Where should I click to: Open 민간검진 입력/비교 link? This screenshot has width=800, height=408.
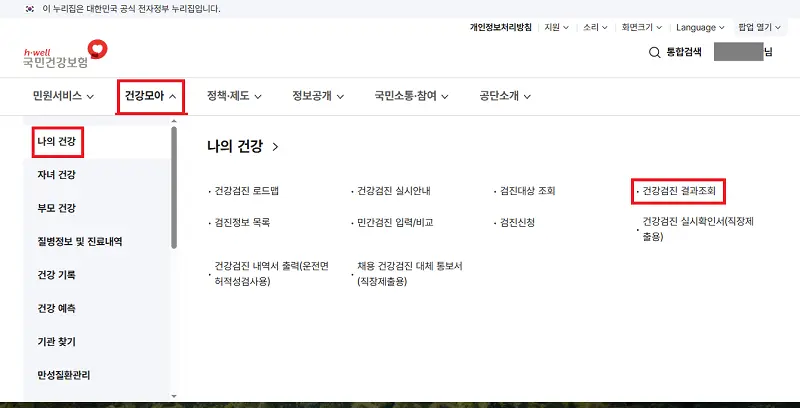coord(395,223)
